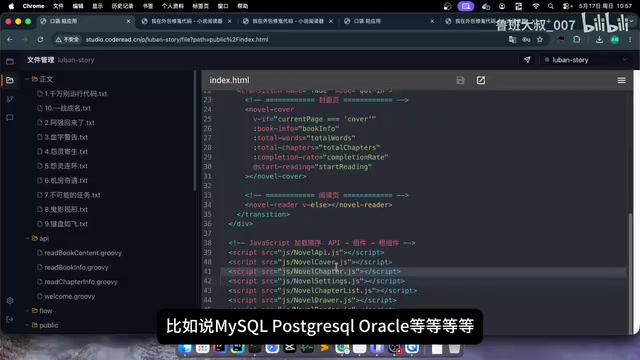Image resolution: width=640 pixels, height=360 pixels.
Task: Open file 6.机房奇遇.txt
Action: pyautogui.click(x=62, y=180)
